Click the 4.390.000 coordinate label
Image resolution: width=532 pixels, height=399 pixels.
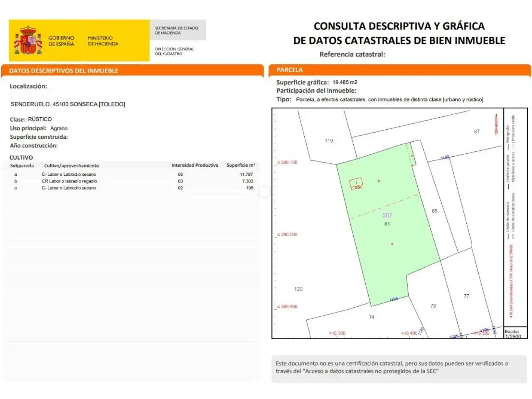287,235
